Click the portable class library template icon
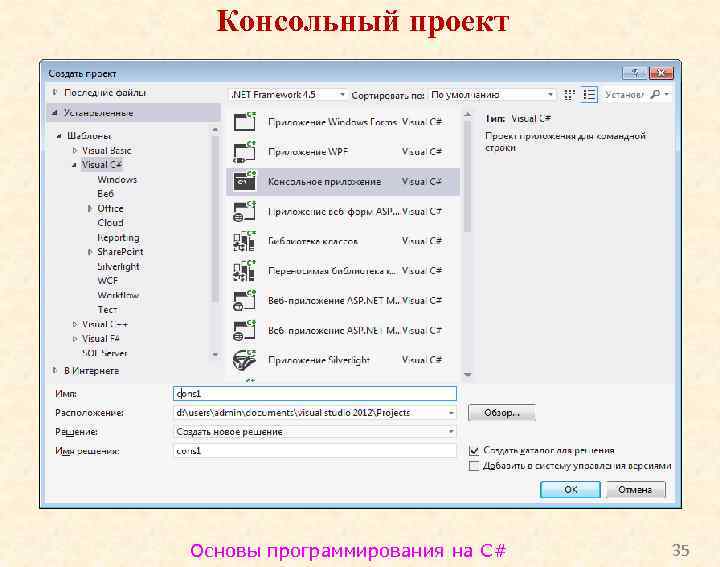The image size is (720, 567). pos(244,271)
